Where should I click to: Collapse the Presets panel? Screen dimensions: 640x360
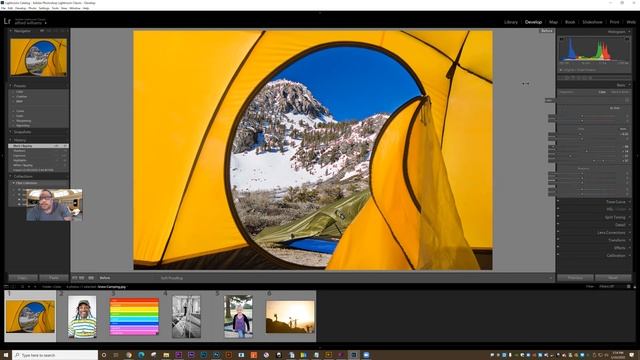point(11,86)
